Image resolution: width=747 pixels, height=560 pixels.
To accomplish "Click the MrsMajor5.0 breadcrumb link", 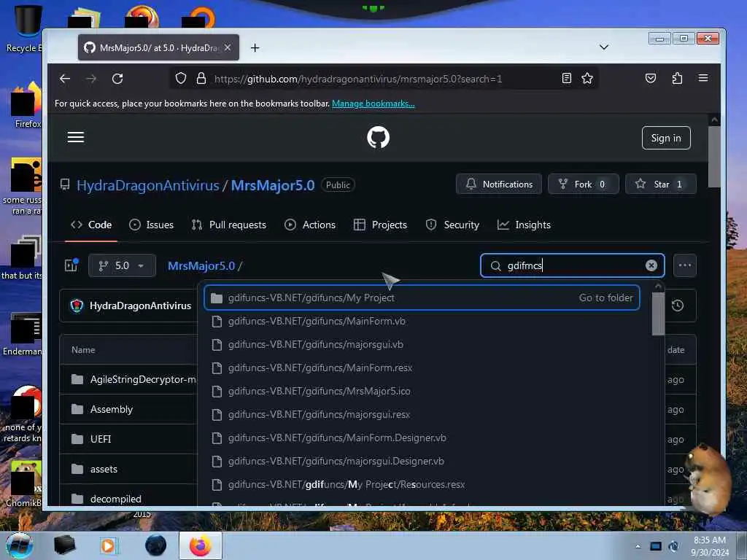I will (x=201, y=265).
